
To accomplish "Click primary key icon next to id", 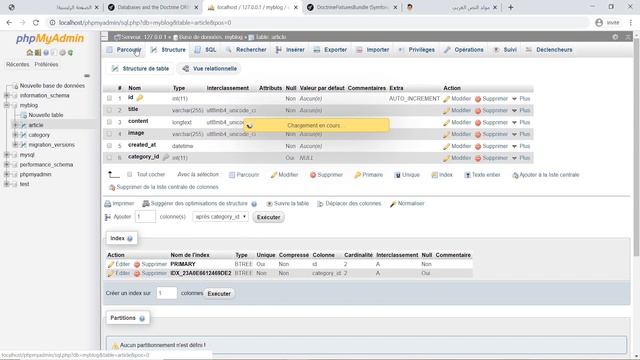I will (140, 98).
